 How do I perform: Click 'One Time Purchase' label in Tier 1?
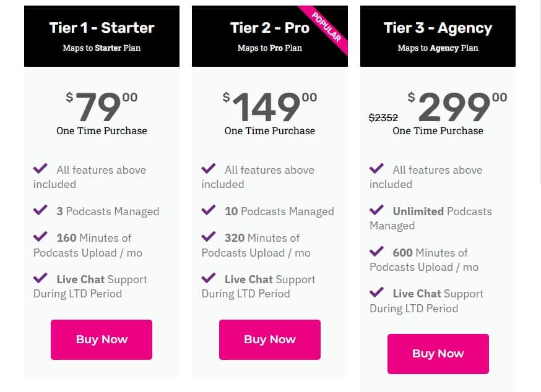102,131
